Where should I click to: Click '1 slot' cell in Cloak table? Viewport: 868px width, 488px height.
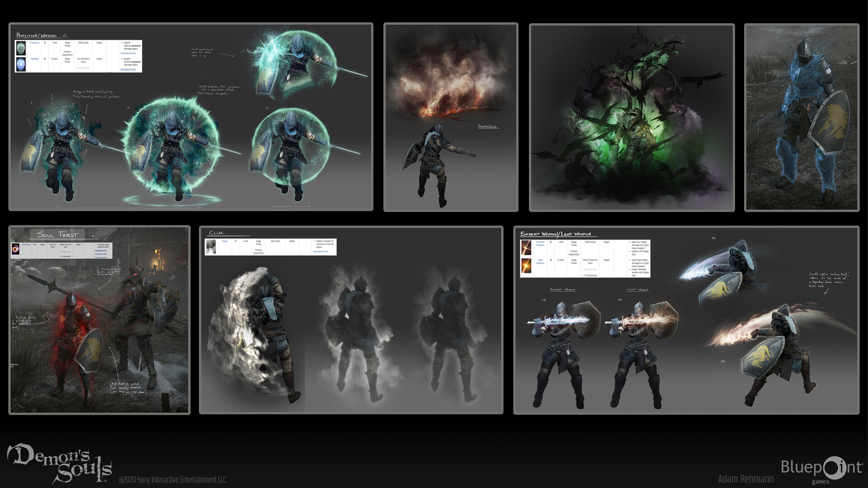click(x=245, y=241)
